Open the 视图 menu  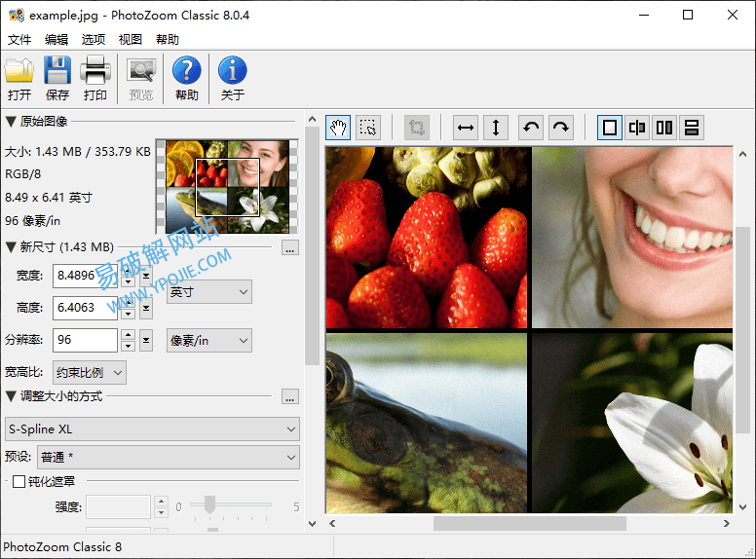tap(131, 40)
